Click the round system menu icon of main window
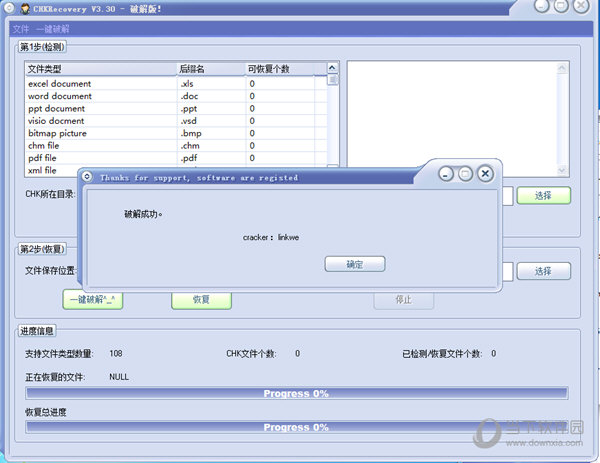 pyautogui.click(x=9, y=8)
